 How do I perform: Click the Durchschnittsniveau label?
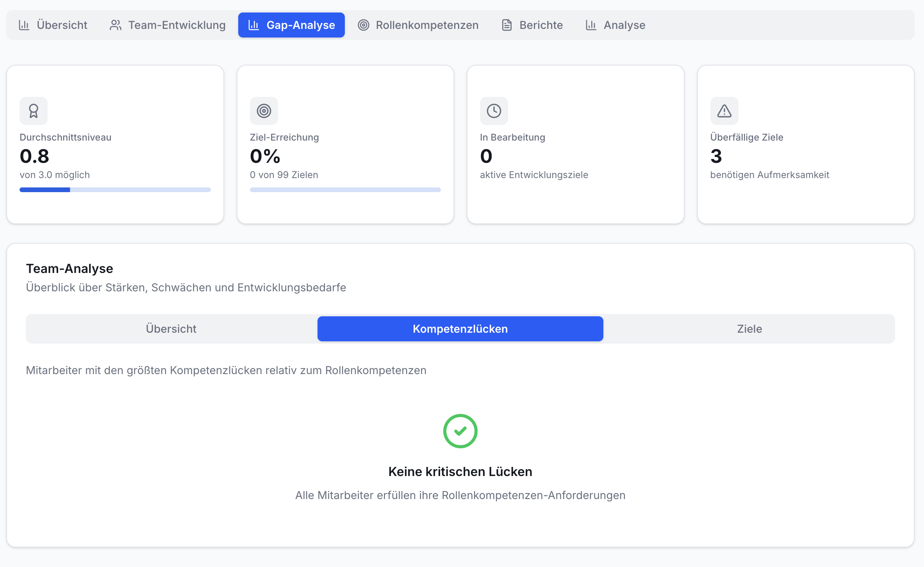tap(66, 137)
